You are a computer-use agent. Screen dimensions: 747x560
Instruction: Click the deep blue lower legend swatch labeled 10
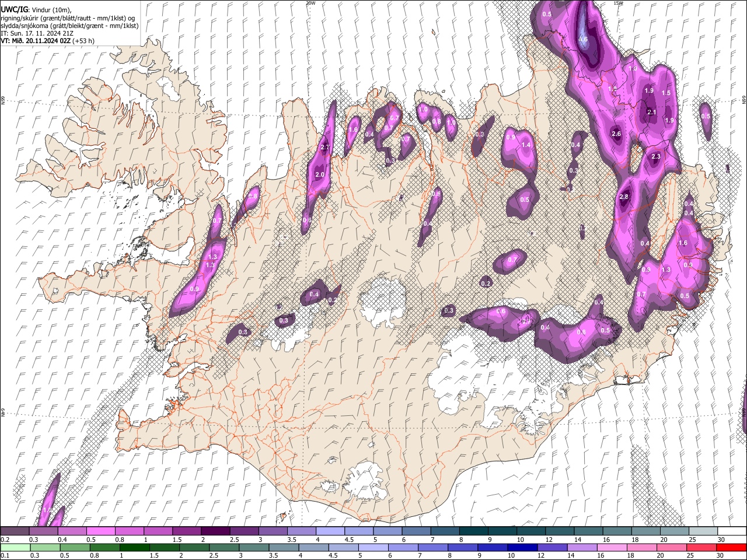522,547
